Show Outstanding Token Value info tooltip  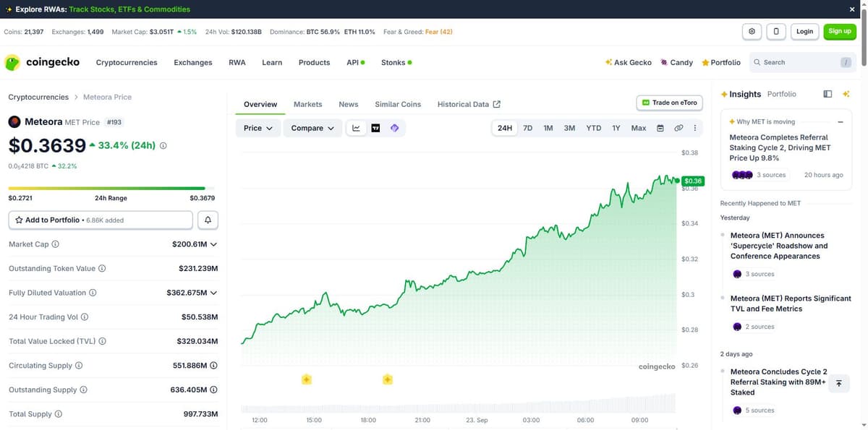coord(102,269)
